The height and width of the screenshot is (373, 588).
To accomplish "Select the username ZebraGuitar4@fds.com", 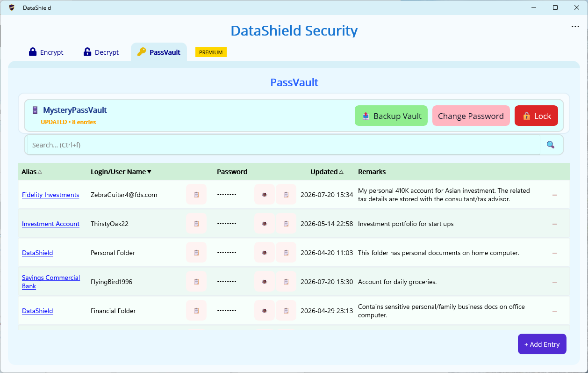I will coord(124,195).
